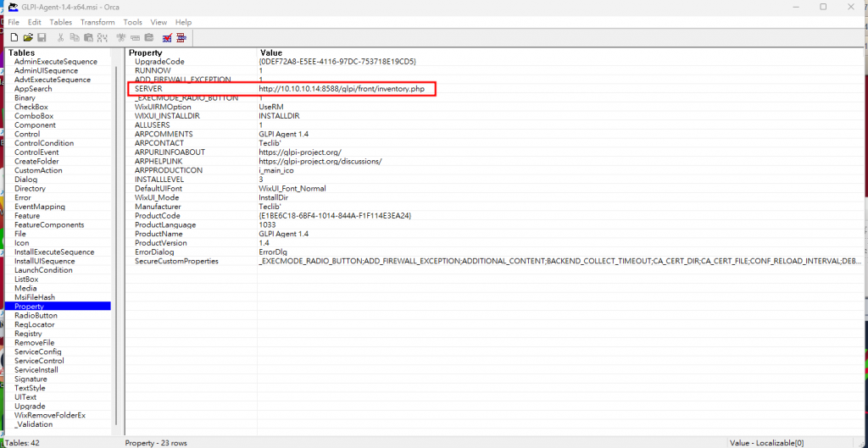The width and height of the screenshot is (868, 448).
Task: Click the Save floppy disk icon
Action: click(42, 37)
